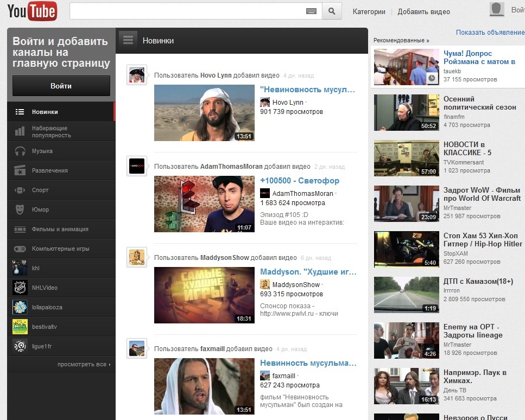Open Компьютерные игры category

[x=61, y=249]
